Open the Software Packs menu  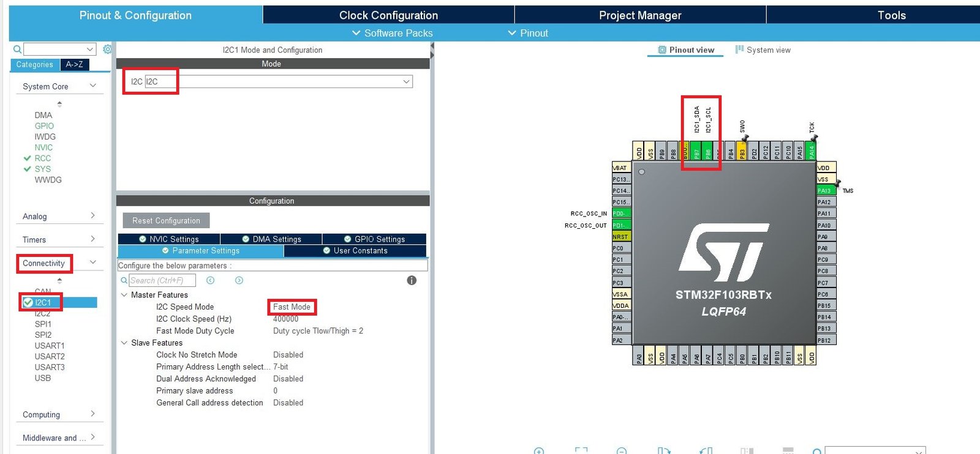(392, 33)
